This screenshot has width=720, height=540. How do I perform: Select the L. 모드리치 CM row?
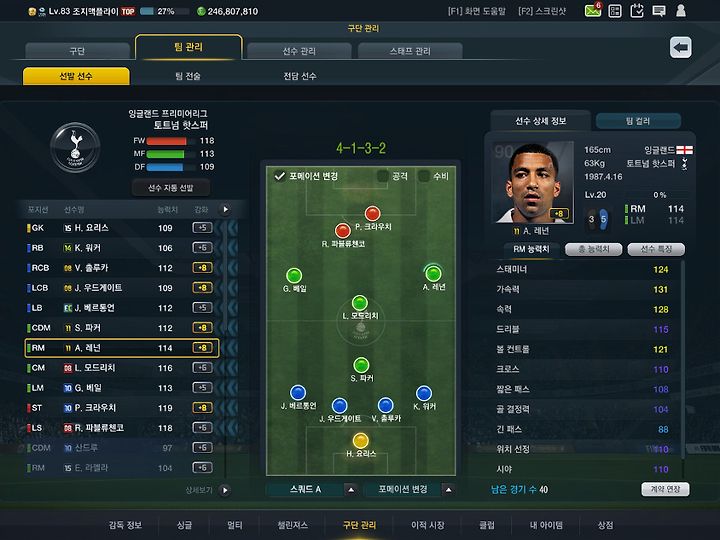121,368
